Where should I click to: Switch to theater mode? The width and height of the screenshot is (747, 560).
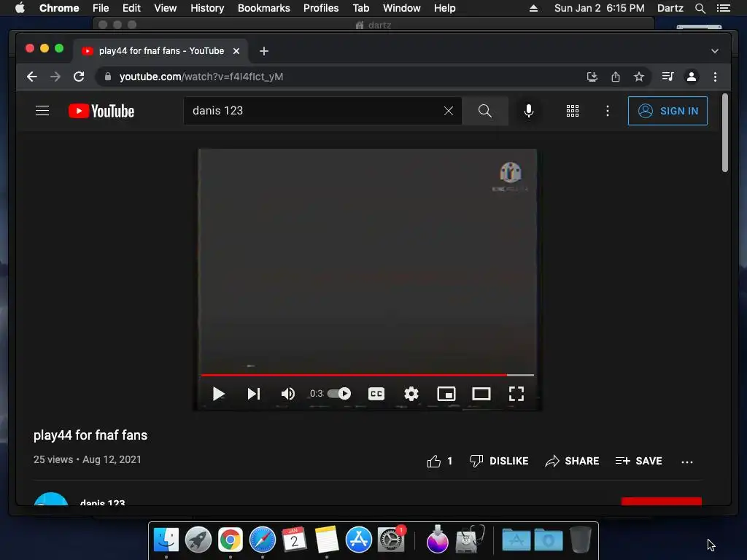pyautogui.click(x=481, y=394)
